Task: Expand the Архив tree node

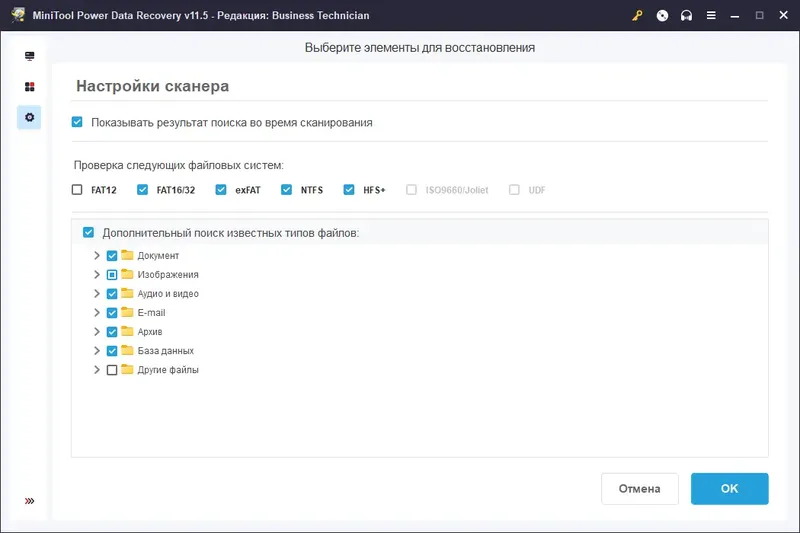Action: 96,332
